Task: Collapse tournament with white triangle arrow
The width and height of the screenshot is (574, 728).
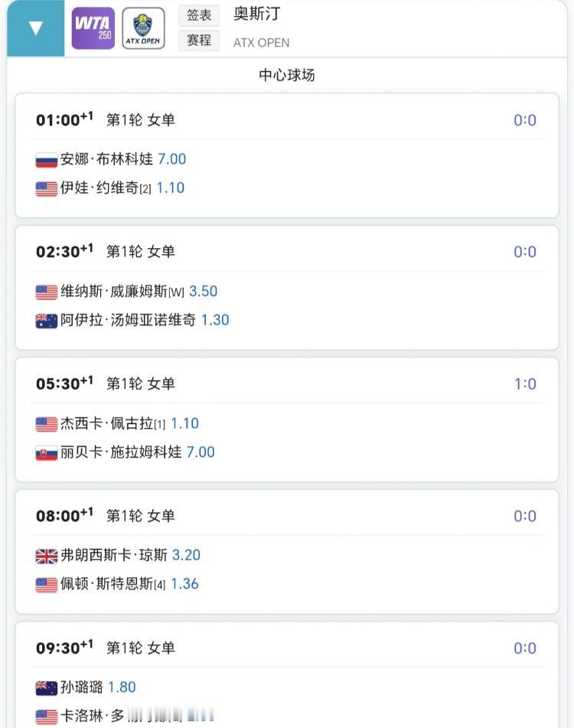Action: click(35, 28)
